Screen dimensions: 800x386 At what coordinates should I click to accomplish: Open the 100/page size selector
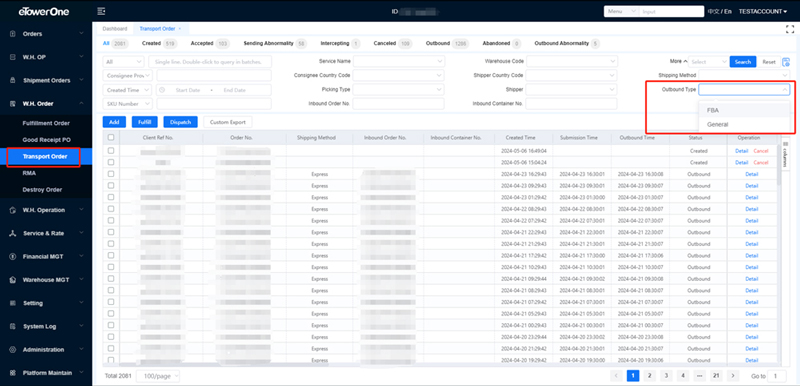pyautogui.click(x=158, y=376)
